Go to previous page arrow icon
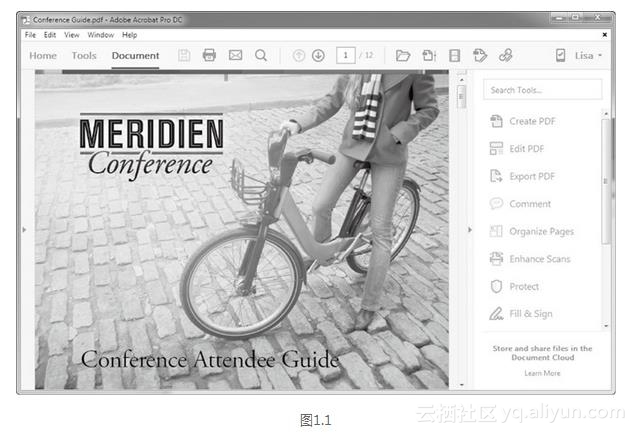The width and height of the screenshot is (636, 434). tap(299, 55)
